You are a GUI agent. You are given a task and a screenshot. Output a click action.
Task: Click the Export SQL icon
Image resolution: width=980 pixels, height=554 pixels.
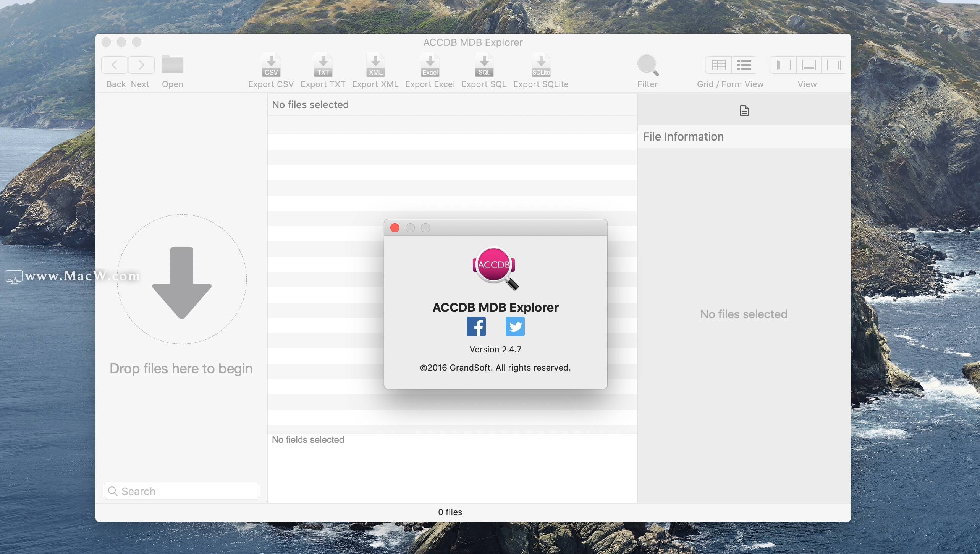point(484,65)
